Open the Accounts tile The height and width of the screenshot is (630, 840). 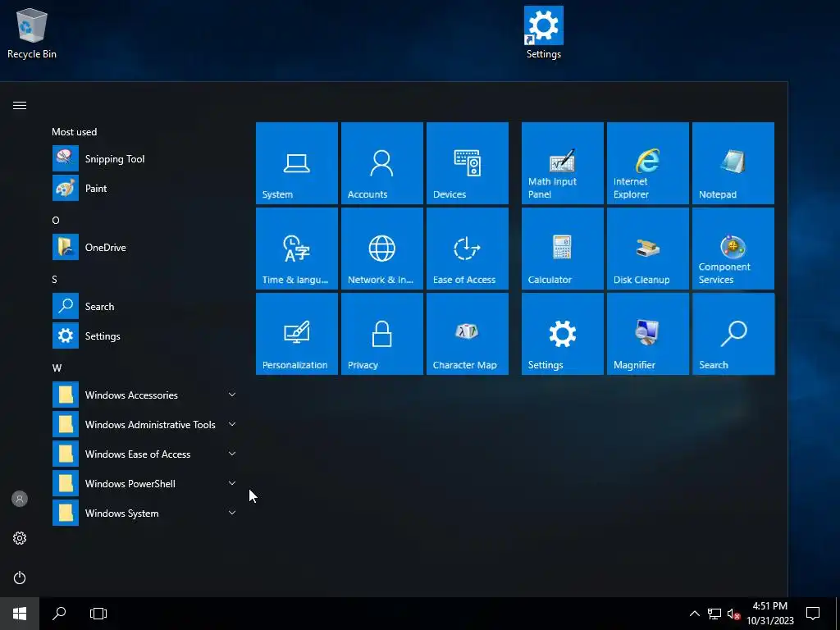coord(382,163)
